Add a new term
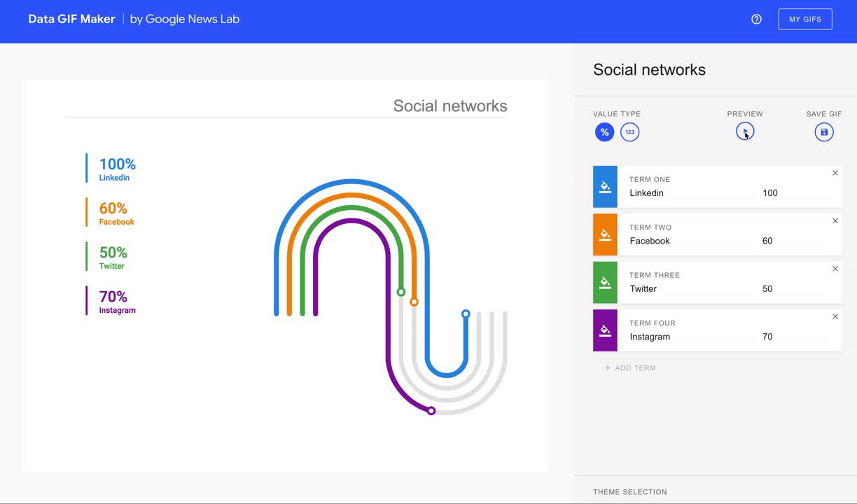Image resolution: width=857 pixels, height=504 pixels. pyautogui.click(x=630, y=368)
